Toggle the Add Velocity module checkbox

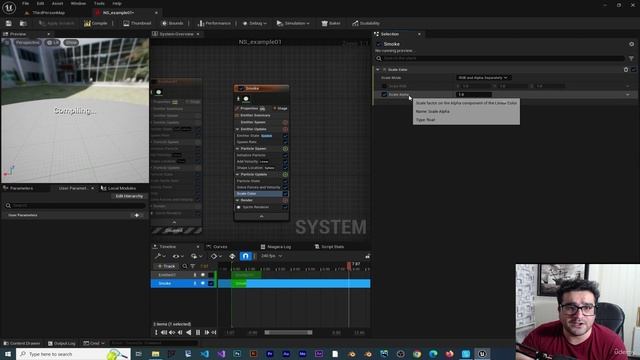[x=285, y=162]
